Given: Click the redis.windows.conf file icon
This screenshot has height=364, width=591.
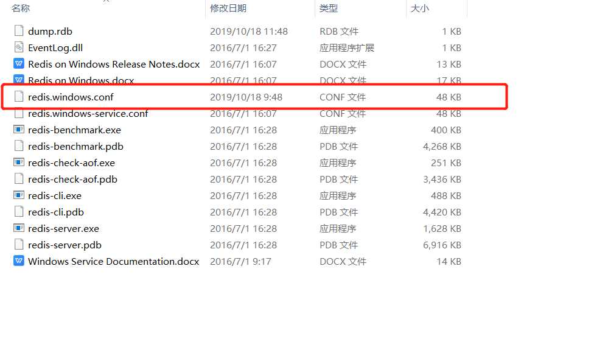Looking at the screenshot, I should click(x=18, y=97).
